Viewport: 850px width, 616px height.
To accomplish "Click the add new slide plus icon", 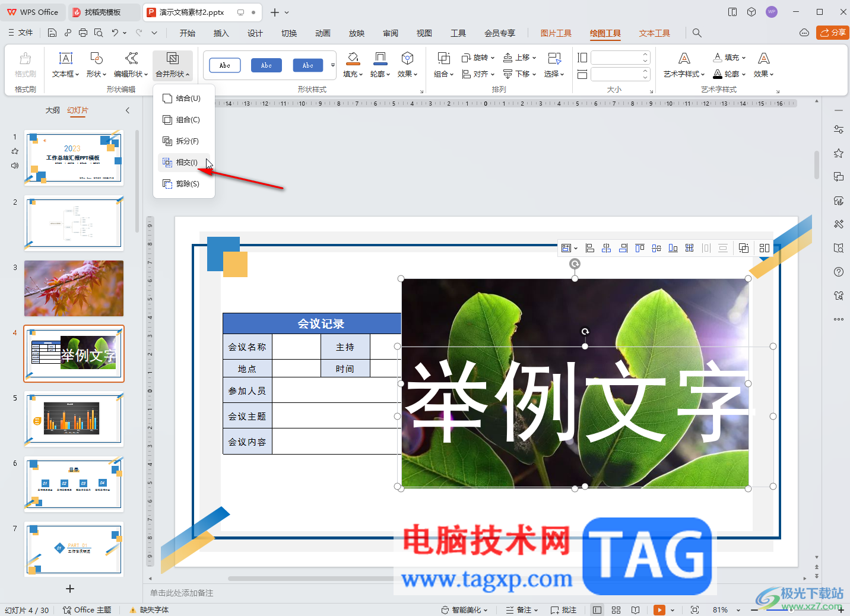I will [70, 589].
